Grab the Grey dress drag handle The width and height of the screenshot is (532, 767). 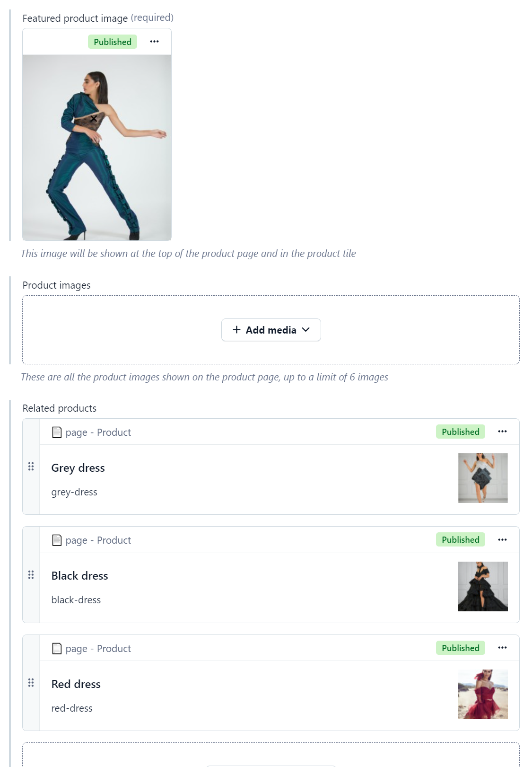click(31, 467)
